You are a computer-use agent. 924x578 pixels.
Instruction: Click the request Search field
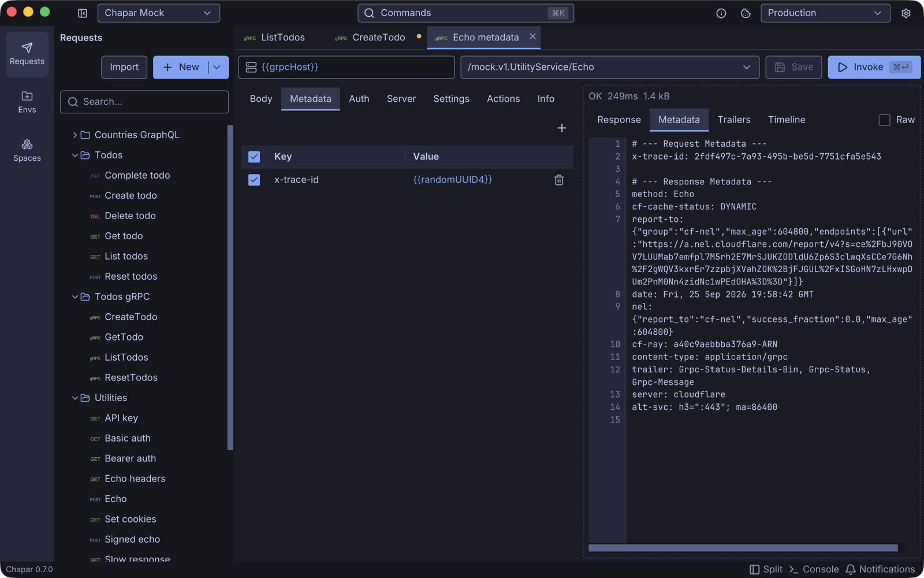click(x=144, y=102)
